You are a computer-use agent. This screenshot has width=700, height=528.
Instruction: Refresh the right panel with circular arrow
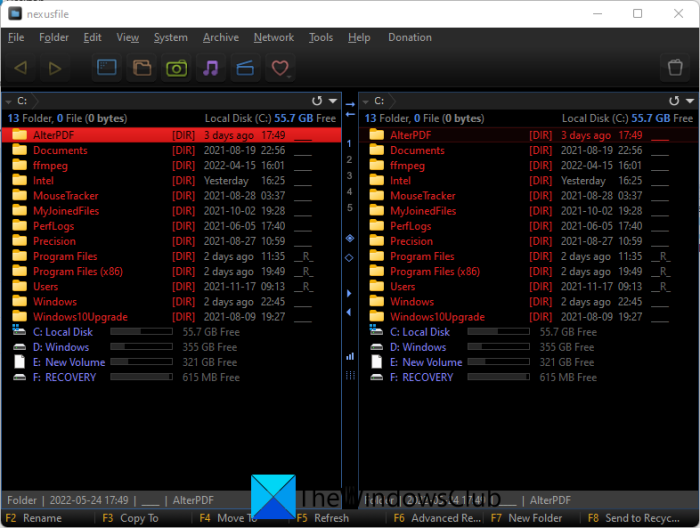tap(674, 101)
